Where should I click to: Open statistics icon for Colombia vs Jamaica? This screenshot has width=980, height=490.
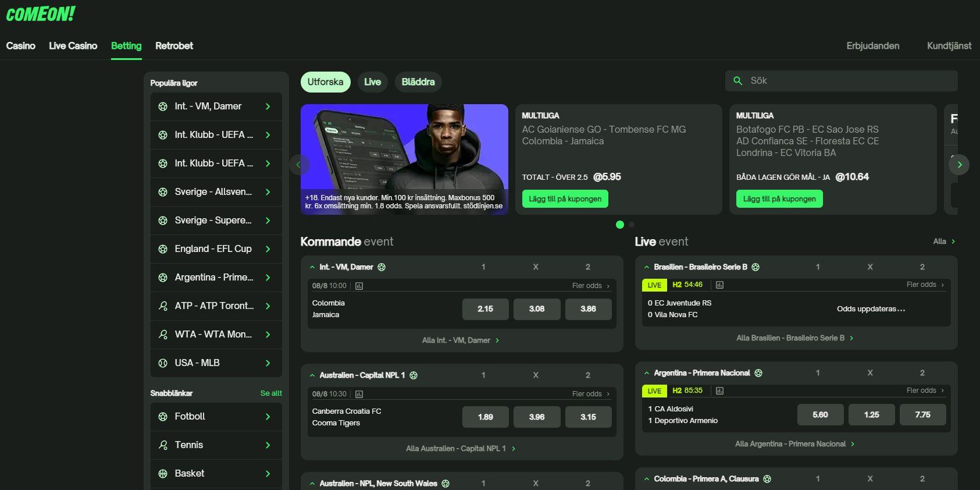click(x=359, y=286)
